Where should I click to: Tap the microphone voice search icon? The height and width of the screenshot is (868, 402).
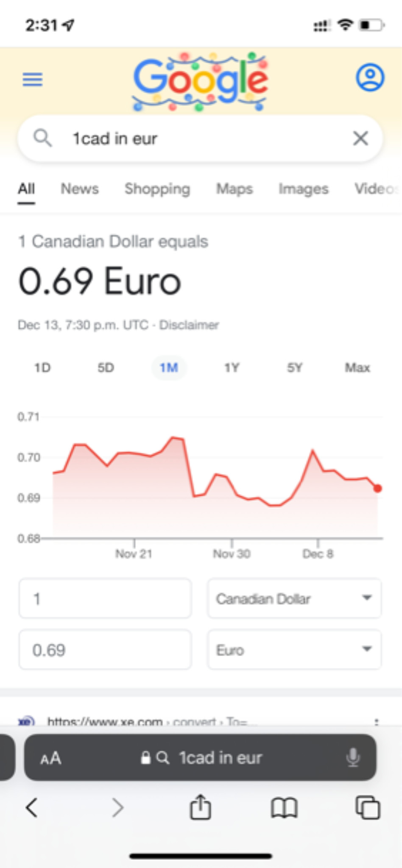pyautogui.click(x=353, y=758)
